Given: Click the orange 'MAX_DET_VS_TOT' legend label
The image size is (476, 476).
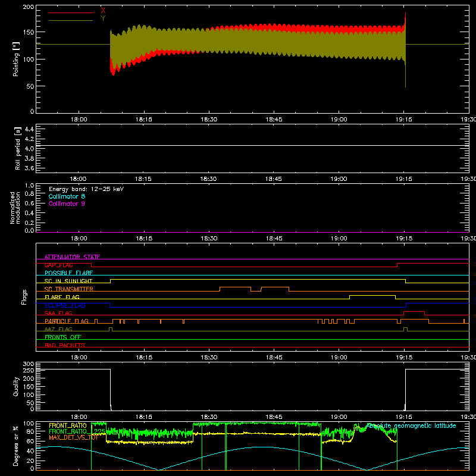Looking at the screenshot, I should 73,437.
